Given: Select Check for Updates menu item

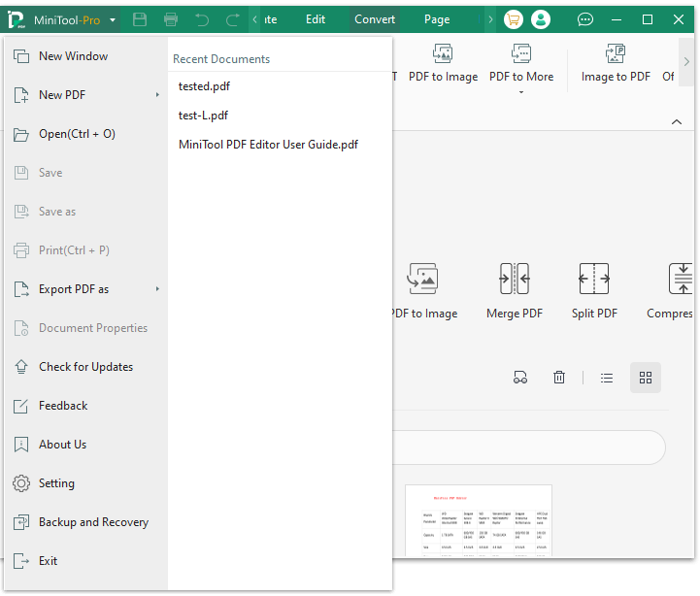Looking at the screenshot, I should 85,367.
